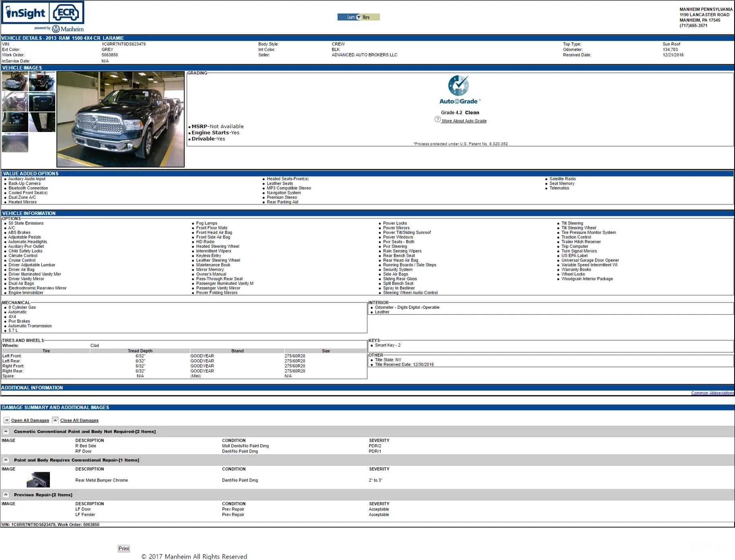Click the Grade 4.2 Clean text

click(460, 113)
